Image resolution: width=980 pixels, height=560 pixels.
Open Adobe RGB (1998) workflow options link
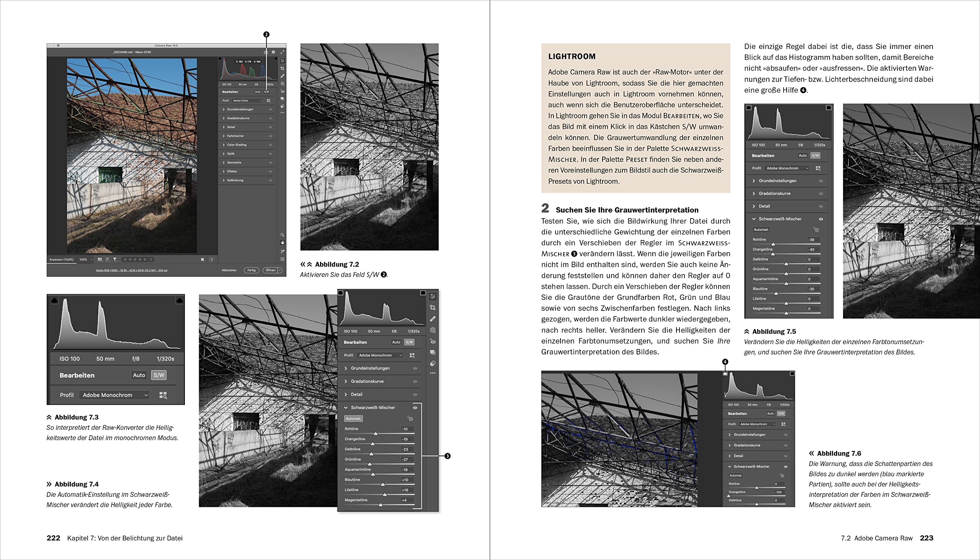coord(132,270)
